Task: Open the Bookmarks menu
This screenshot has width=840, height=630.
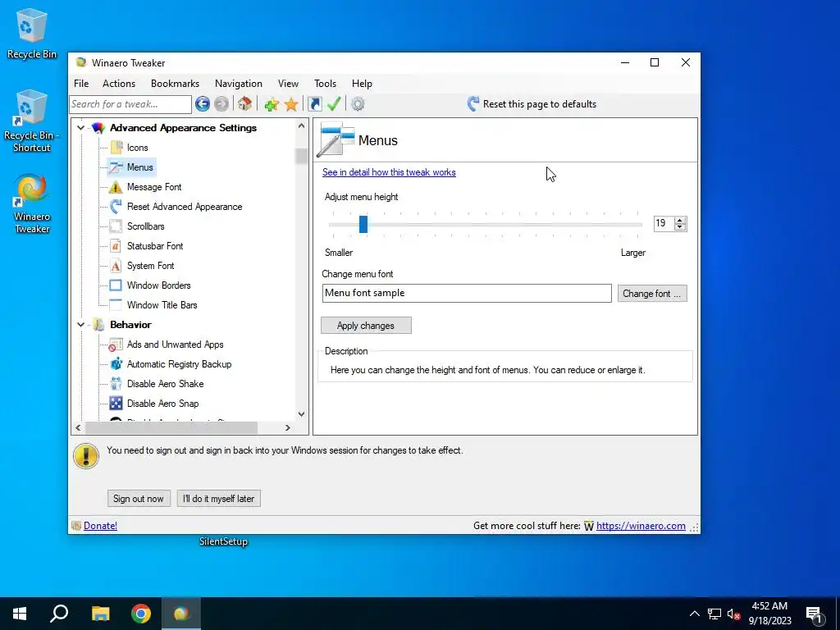Action: click(x=176, y=84)
